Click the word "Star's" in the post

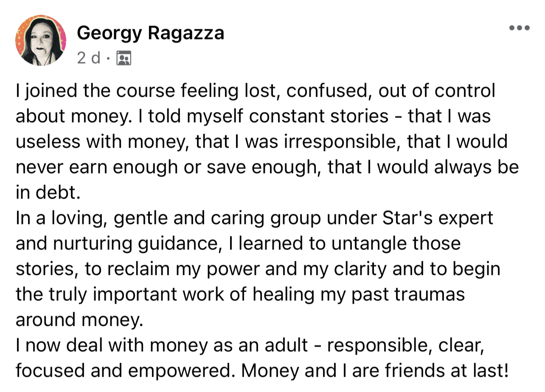[x=407, y=218]
